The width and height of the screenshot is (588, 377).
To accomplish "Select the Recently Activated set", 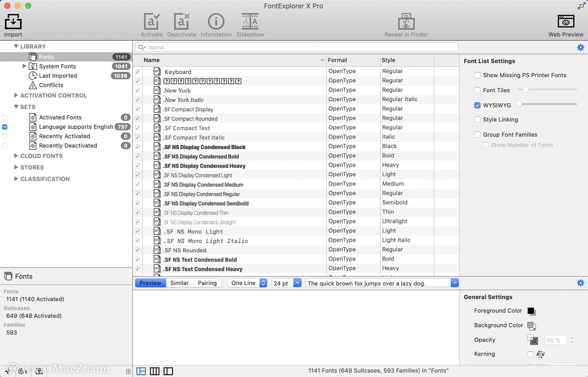I will point(66,136).
